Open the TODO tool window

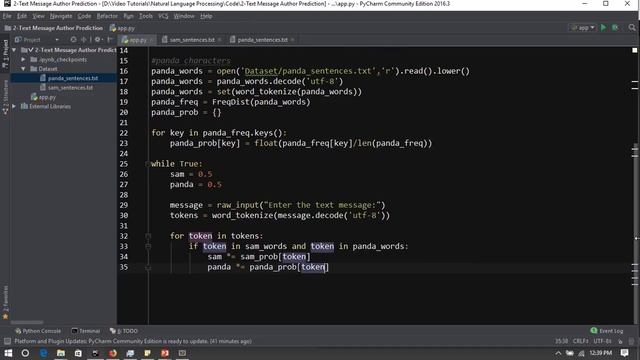click(124, 331)
